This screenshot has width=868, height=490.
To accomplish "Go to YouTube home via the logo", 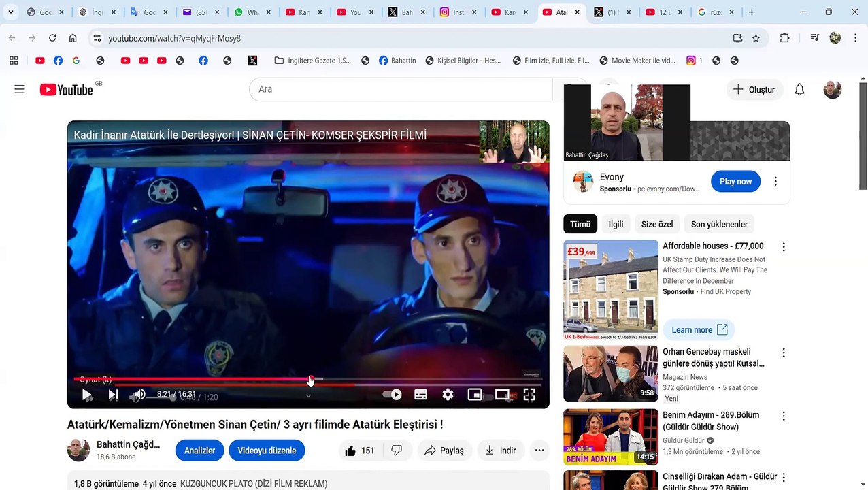I will pyautogui.click(x=66, y=89).
